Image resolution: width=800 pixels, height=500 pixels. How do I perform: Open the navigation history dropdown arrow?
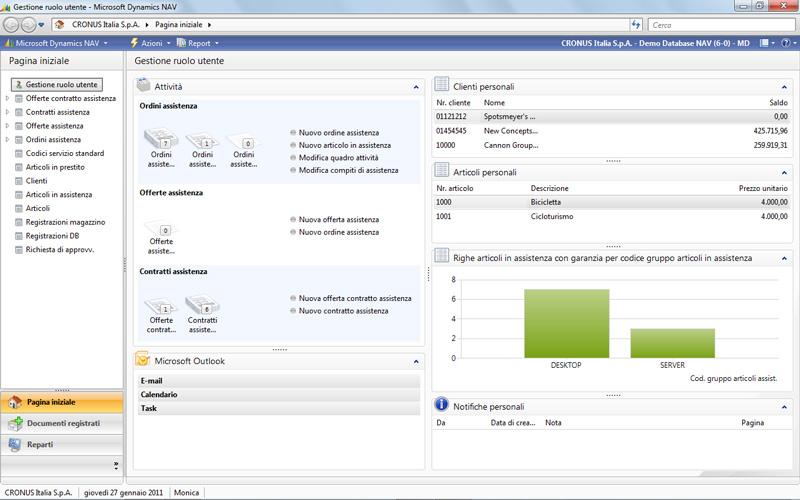pyautogui.click(x=41, y=25)
